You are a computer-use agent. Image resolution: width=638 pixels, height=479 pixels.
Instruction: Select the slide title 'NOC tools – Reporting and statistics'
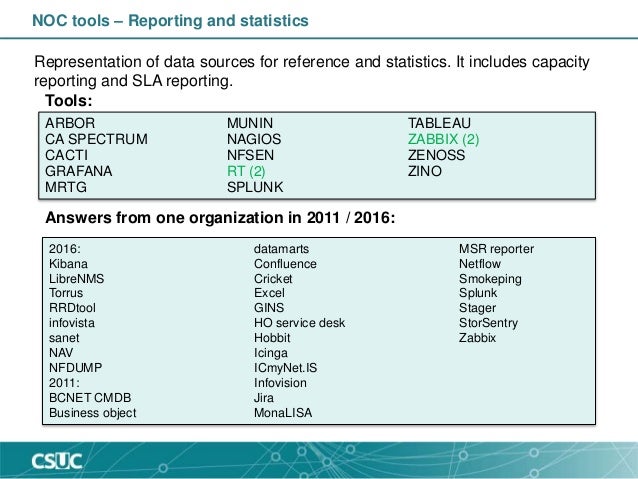coord(170,21)
